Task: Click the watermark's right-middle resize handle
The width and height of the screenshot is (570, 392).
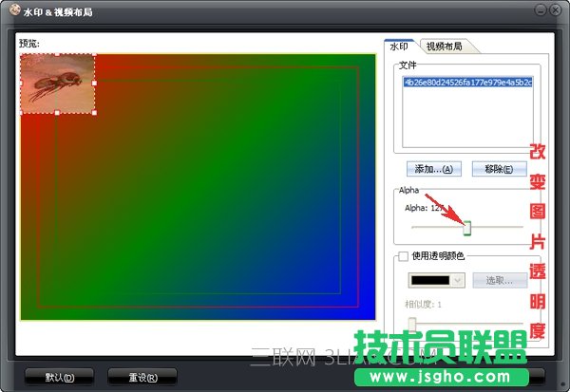Action: [x=94, y=84]
